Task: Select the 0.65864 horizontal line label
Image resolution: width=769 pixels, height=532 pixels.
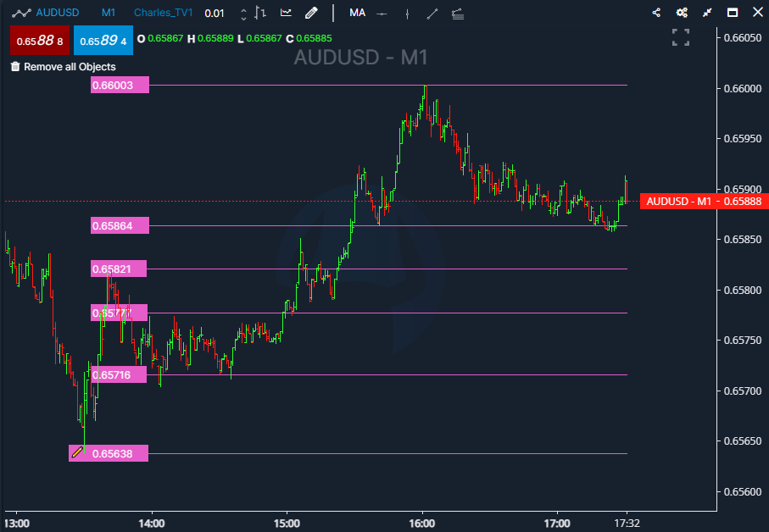Action: click(x=120, y=225)
